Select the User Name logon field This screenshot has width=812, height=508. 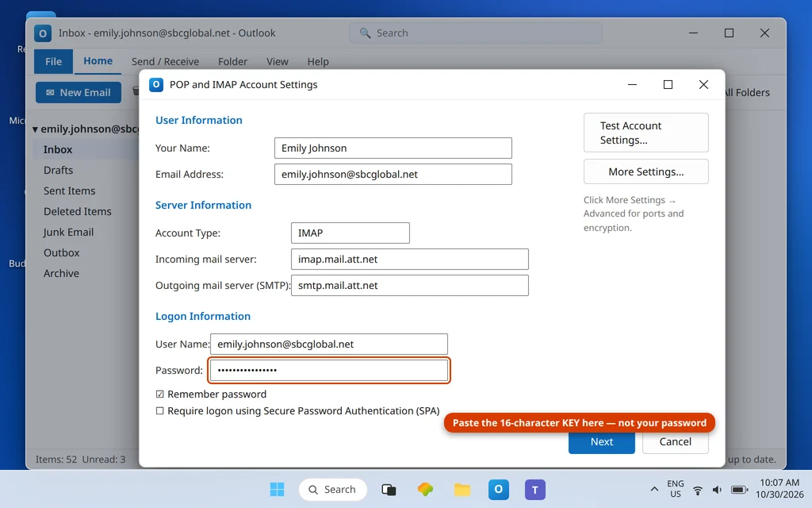(329, 344)
